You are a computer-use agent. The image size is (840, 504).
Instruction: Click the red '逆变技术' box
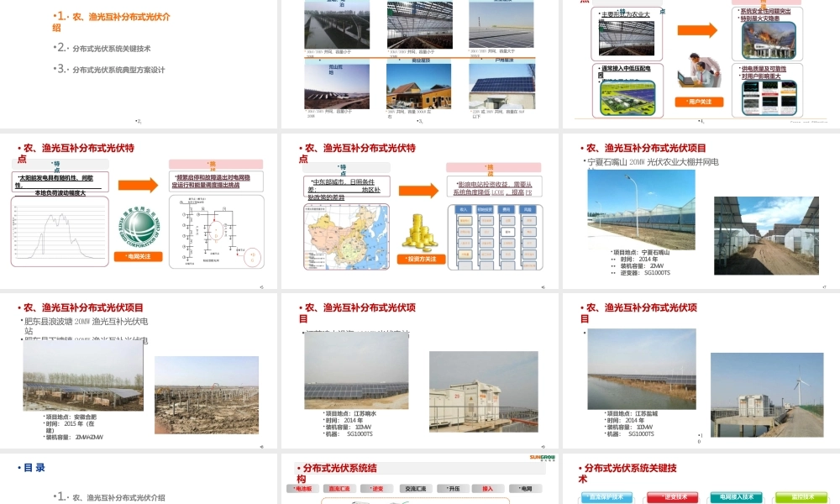(x=674, y=497)
